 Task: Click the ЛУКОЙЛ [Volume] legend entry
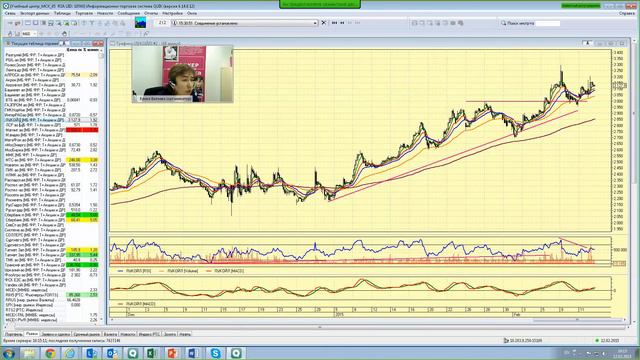[178, 271]
